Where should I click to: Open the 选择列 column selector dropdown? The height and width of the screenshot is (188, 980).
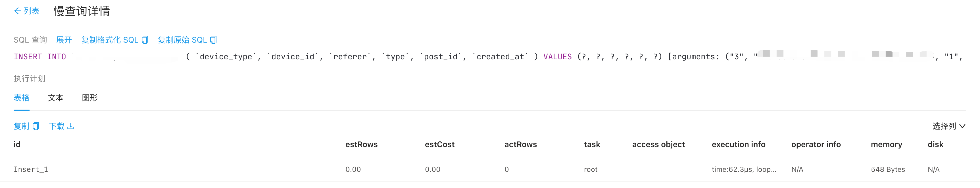point(944,126)
